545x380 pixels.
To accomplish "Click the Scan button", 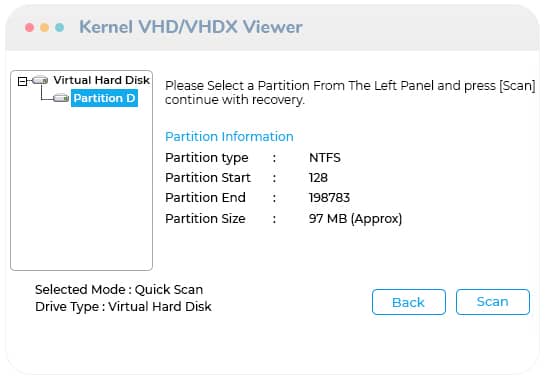I will click(x=493, y=302).
